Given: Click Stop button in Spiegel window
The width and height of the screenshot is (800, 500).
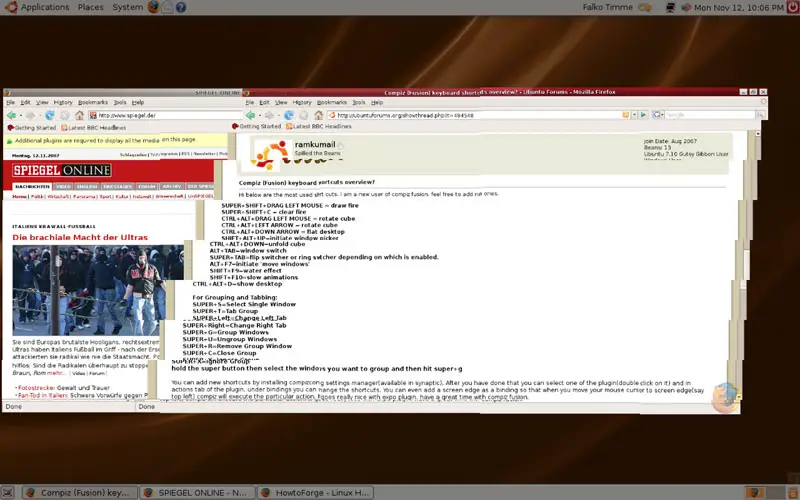Looking at the screenshot, I should point(64,115).
